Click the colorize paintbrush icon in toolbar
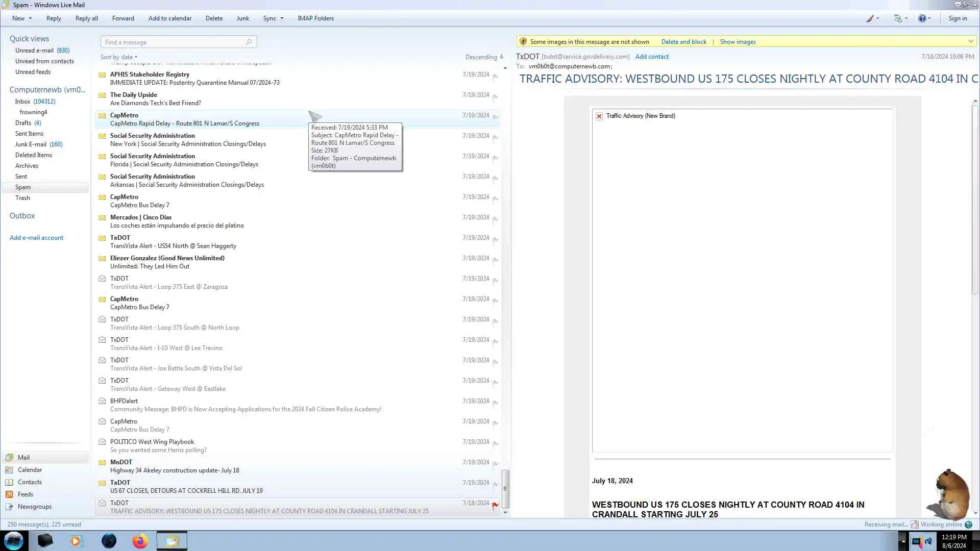The width and height of the screenshot is (980, 551). 870,18
